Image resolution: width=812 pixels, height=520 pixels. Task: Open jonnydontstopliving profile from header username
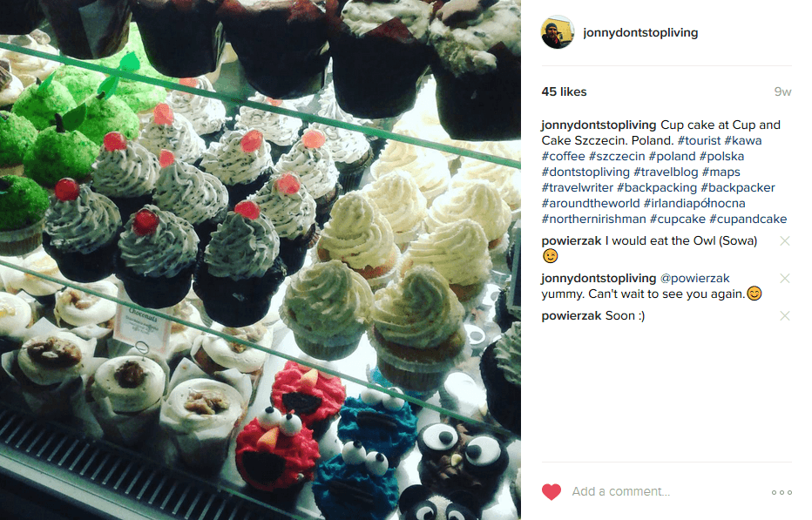(x=640, y=32)
